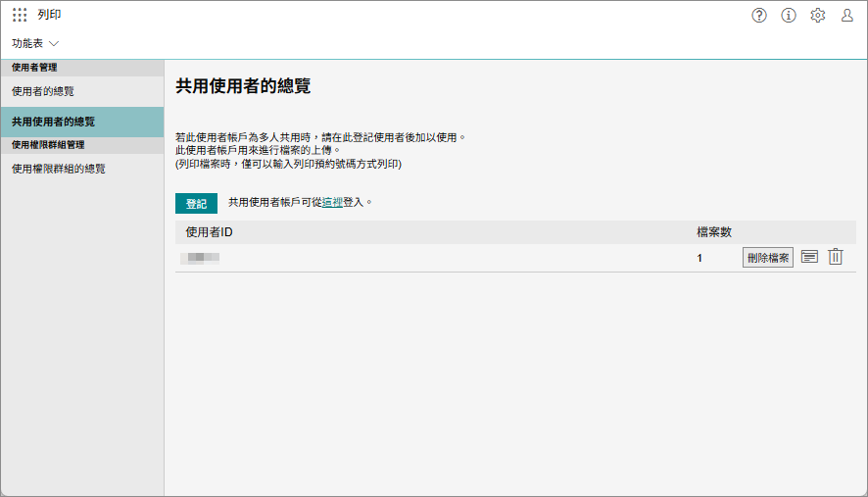This screenshot has height=497, width=868.
Task: Click the details icon in user row
Action: (809, 257)
